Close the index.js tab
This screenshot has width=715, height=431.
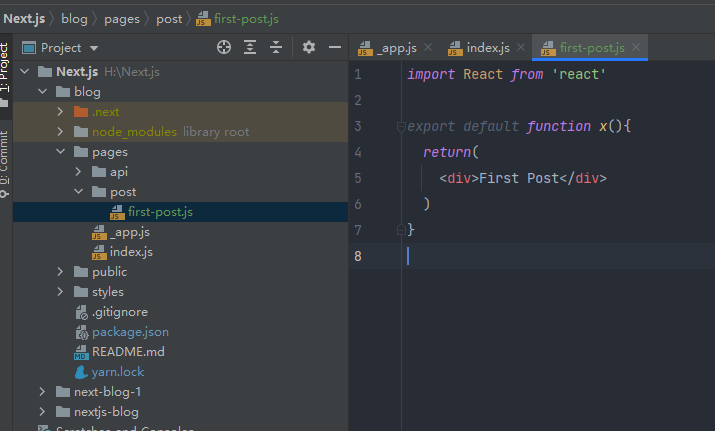[x=521, y=47]
